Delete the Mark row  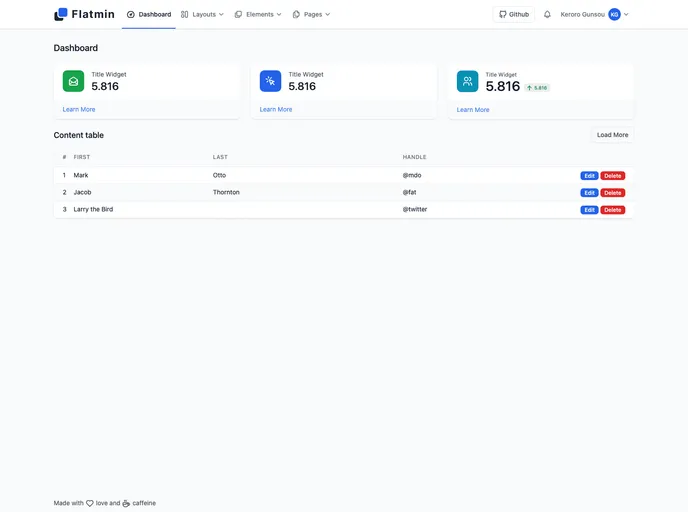click(613, 175)
